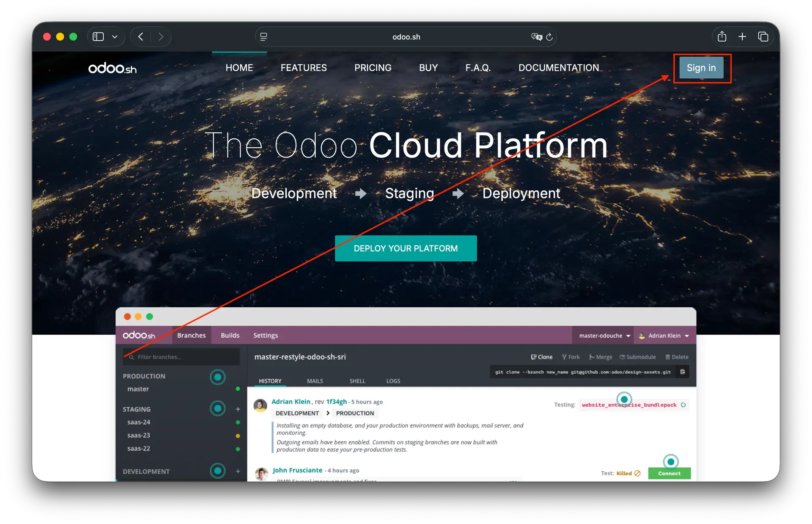
Task: Click the Fork action
Action: [571, 357]
